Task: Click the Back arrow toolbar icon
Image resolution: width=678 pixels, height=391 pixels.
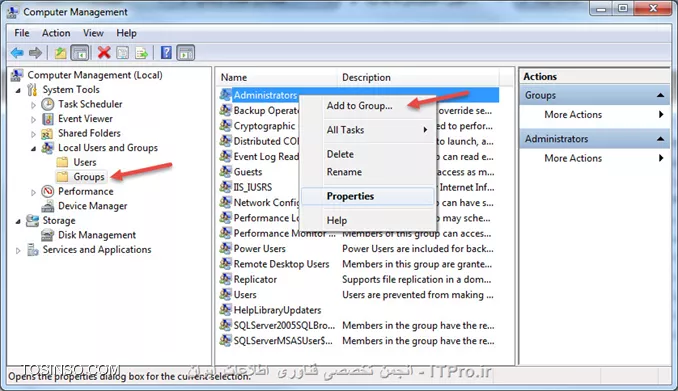Action: point(17,53)
